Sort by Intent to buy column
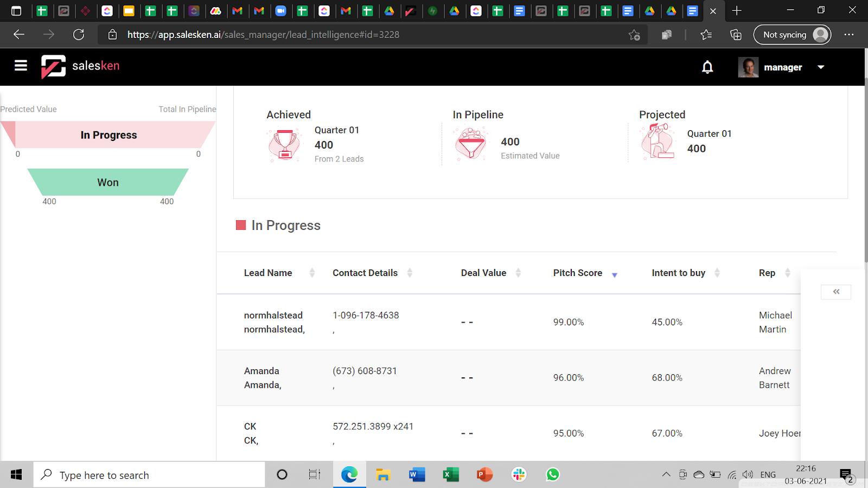868x488 pixels. click(717, 273)
